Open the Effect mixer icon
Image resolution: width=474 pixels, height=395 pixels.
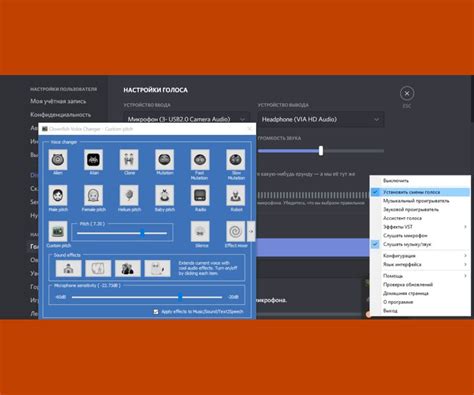[x=236, y=231]
